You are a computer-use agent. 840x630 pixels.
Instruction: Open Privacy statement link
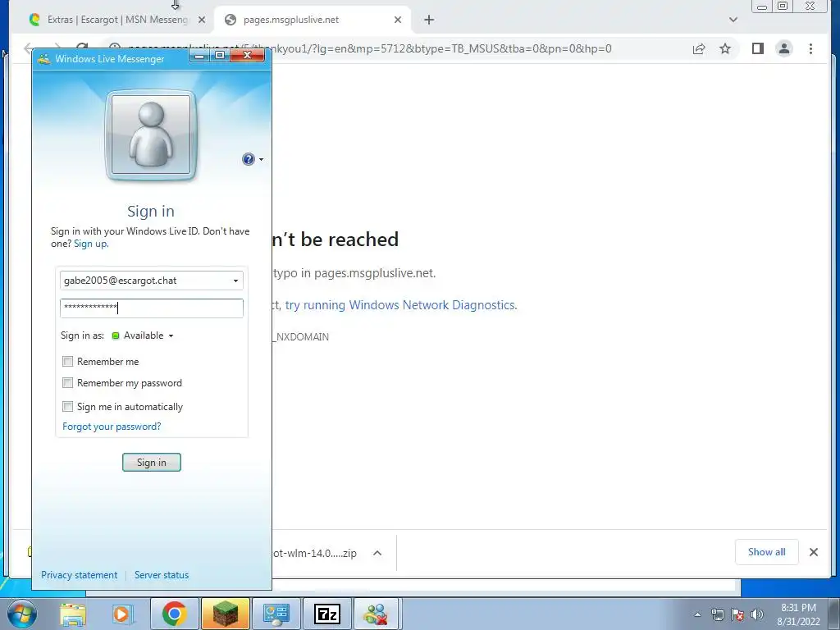click(80, 575)
